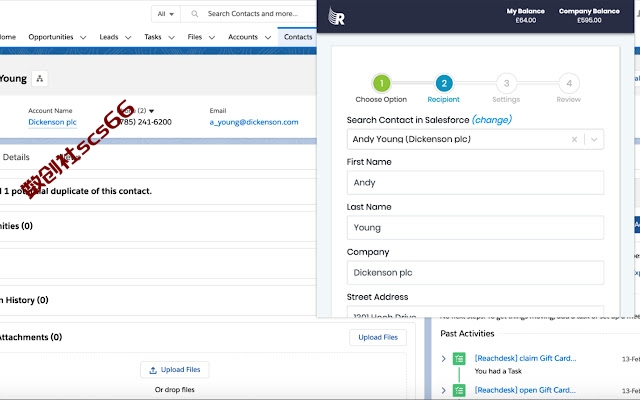Click the Company Balance amount text
Image resolution: width=640 pixels, height=400 pixels.
(x=589, y=20)
